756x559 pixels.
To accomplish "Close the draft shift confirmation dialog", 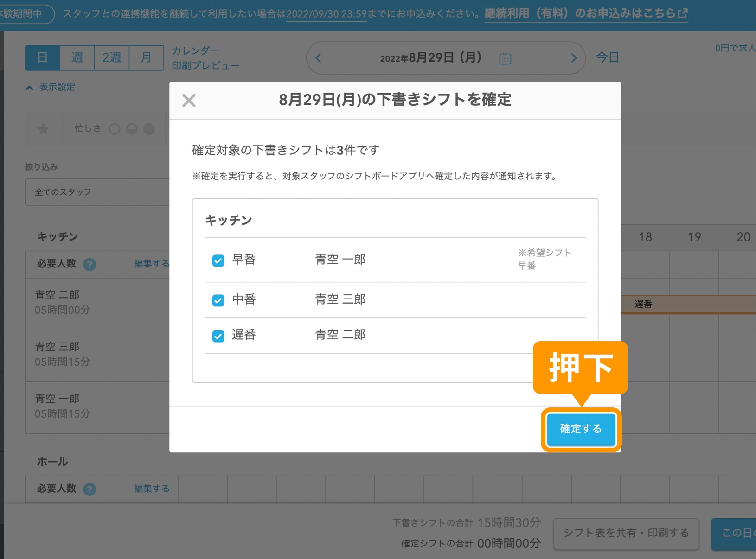I will coord(189,100).
